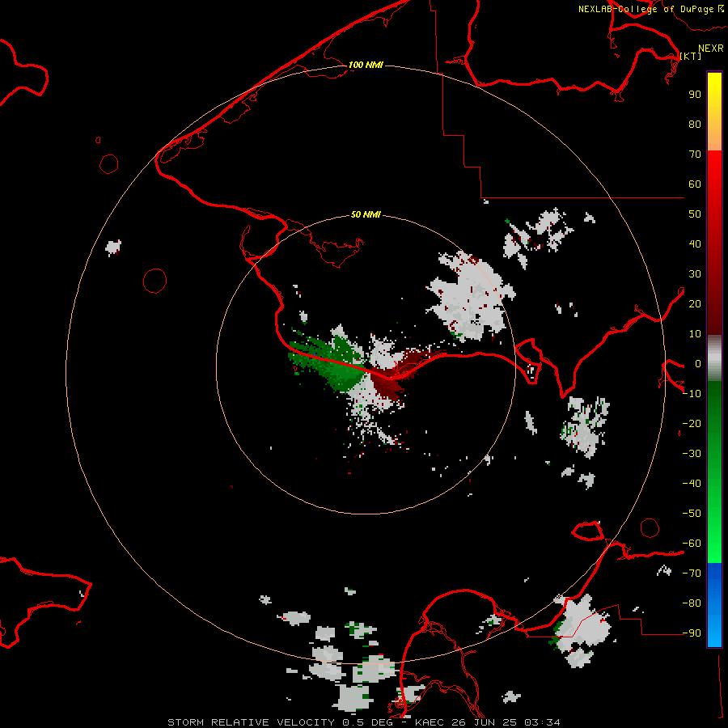Click the '90' tick on the velocity scale
This screenshot has width=728, height=728.
tap(695, 95)
